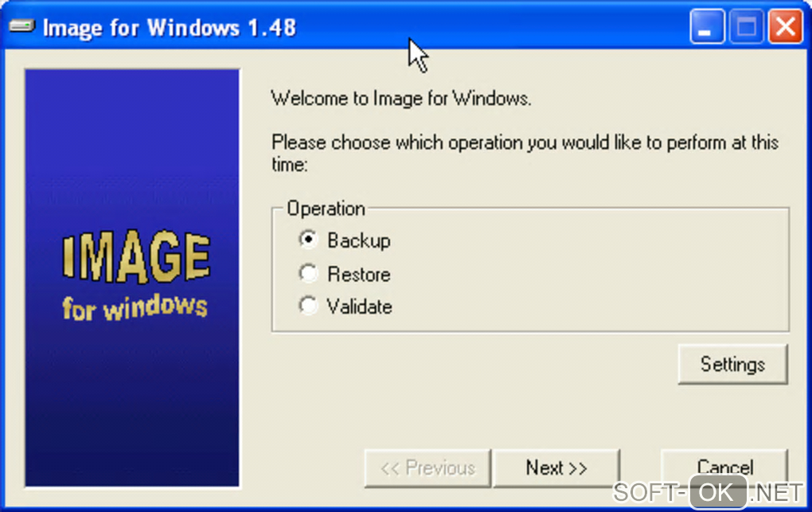Cancel the wizard
Screen dimensions: 812x512
(724, 467)
